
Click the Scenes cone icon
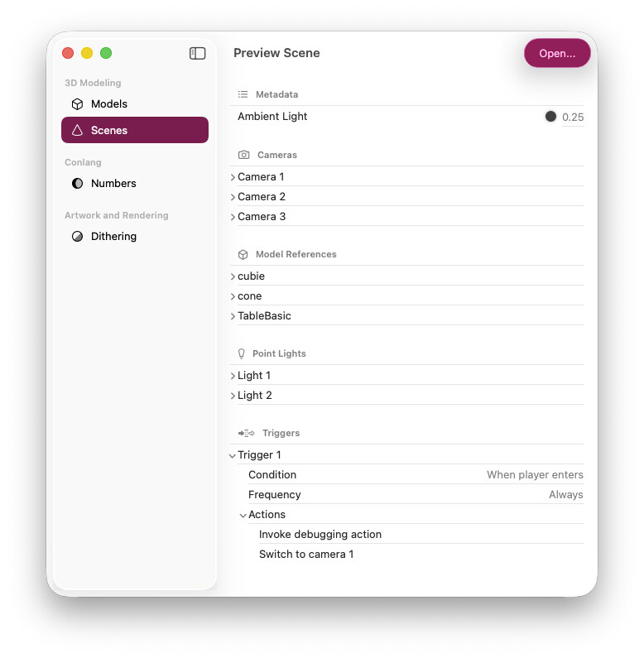(x=77, y=130)
